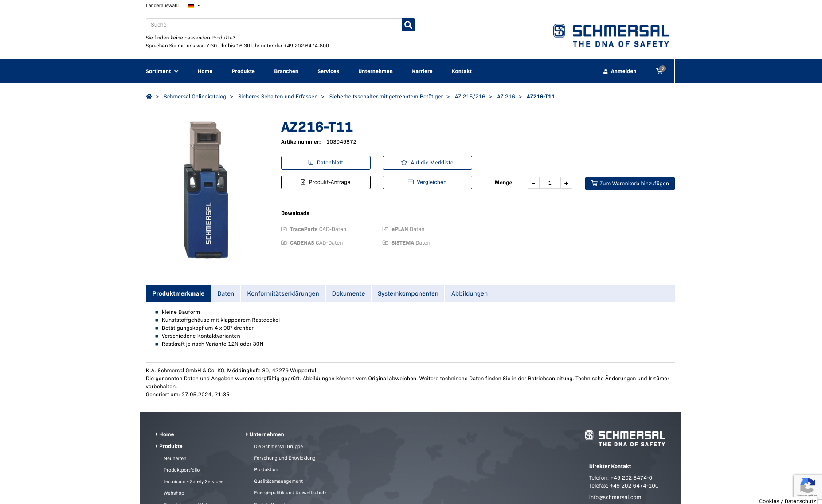Click footer Webshop link

pyautogui.click(x=174, y=493)
